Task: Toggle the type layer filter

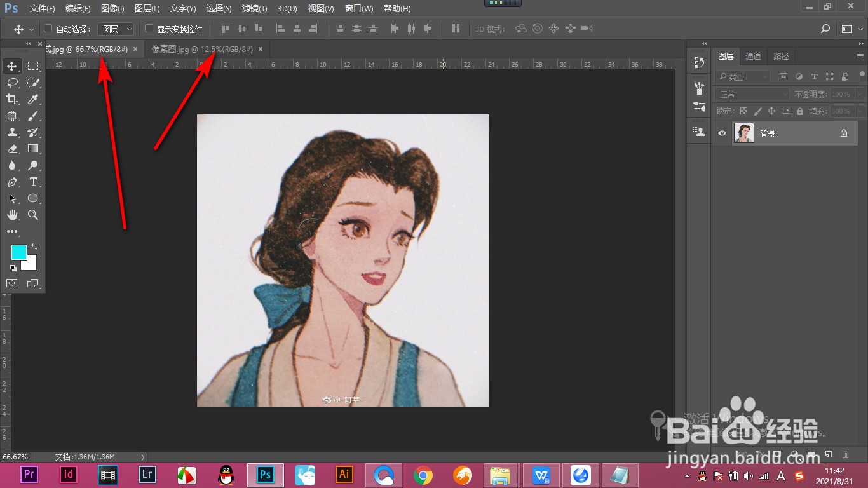Action: coord(814,76)
